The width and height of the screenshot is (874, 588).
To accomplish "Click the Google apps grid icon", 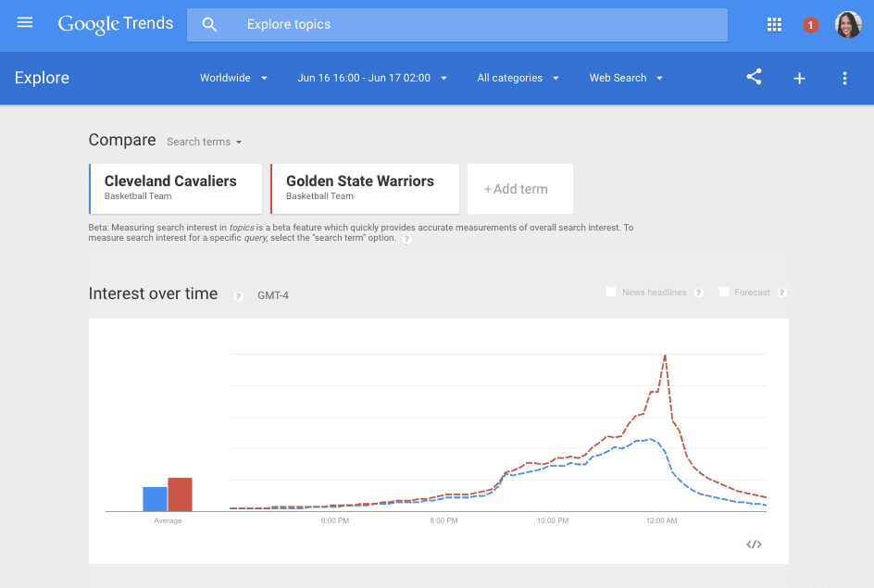I will [x=774, y=25].
